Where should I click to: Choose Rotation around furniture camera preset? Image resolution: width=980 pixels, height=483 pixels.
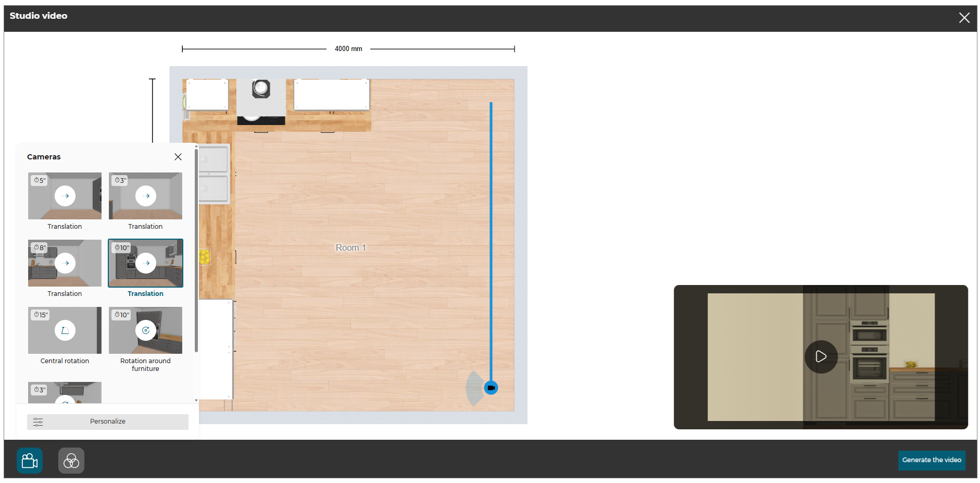click(x=145, y=330)
